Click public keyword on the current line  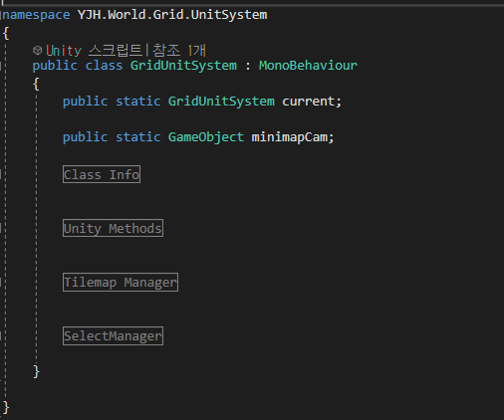click(x=86, y=102)
